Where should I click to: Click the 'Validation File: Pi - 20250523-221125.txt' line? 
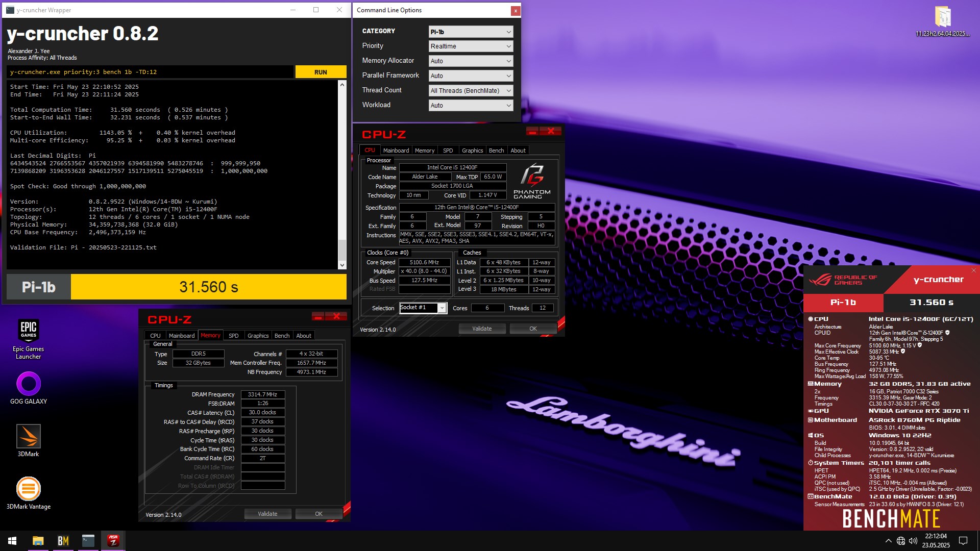(x=83, y=247)
